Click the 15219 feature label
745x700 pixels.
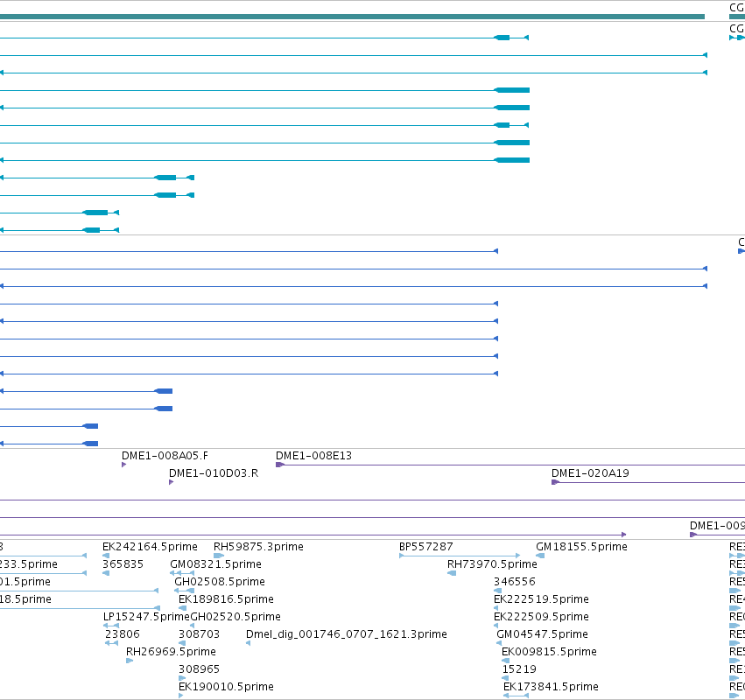tap(519, 669)
